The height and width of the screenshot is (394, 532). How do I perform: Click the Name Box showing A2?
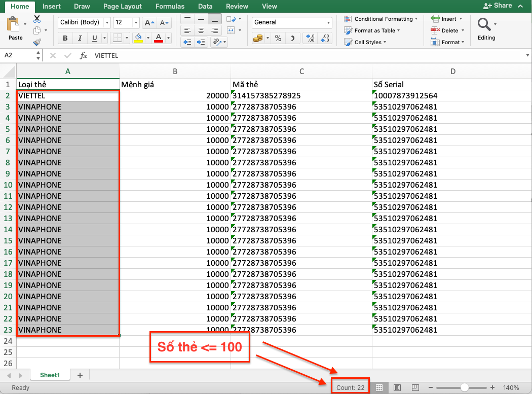click(19, 55)
